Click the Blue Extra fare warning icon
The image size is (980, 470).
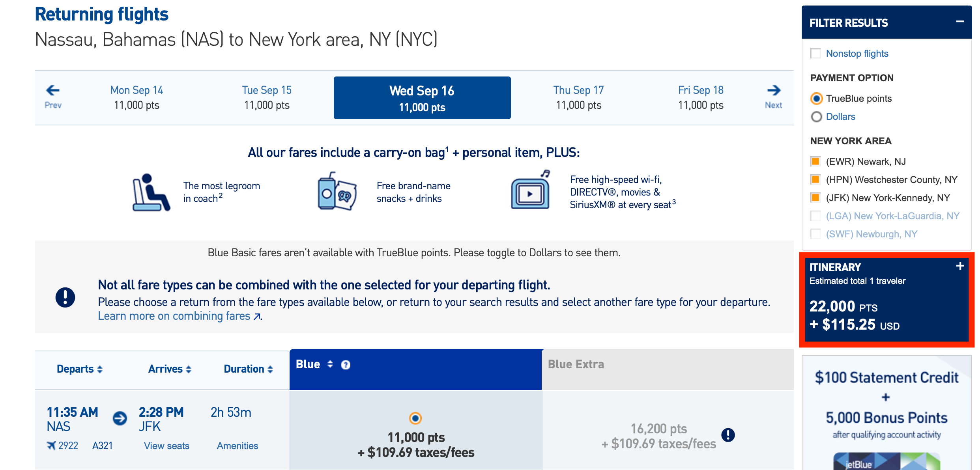pyautogui.click(x=728, y=435)
